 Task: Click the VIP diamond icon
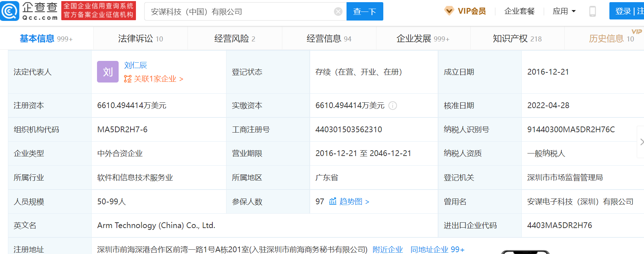click(x=449, y=11)
